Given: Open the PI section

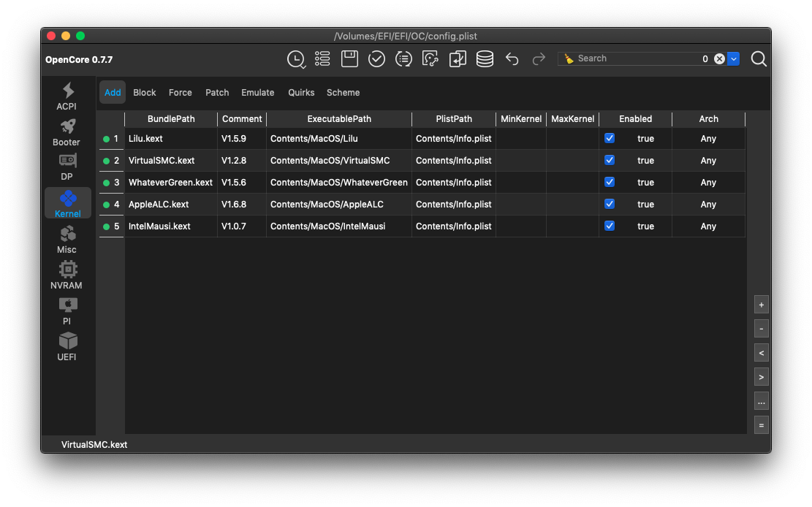Looking at the screenshot, I should click(67, 310).
